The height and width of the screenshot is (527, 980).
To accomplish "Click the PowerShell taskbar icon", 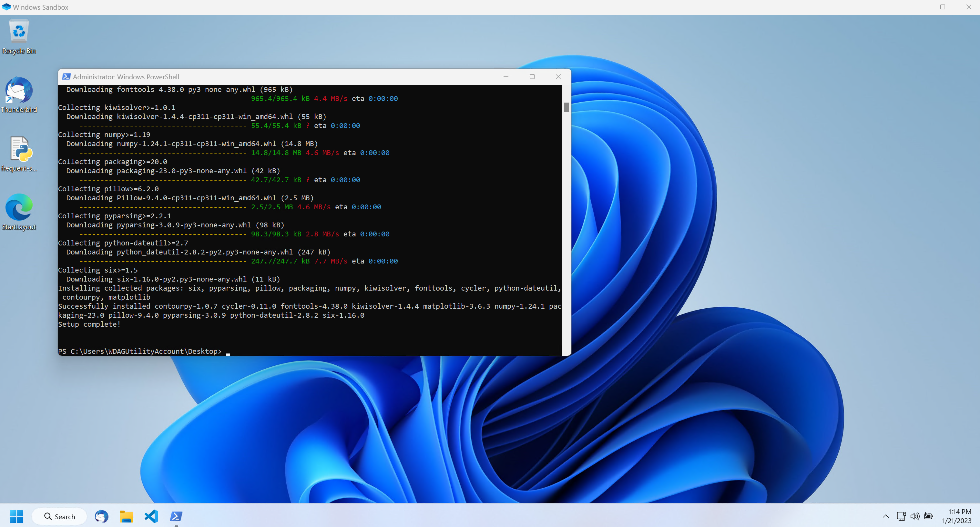I will [x=176, y=516].
